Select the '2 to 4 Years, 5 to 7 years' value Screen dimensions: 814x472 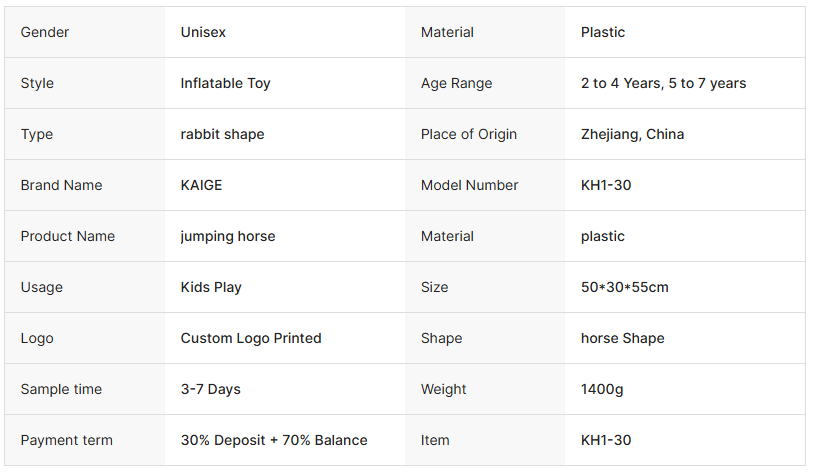point(663,84)
